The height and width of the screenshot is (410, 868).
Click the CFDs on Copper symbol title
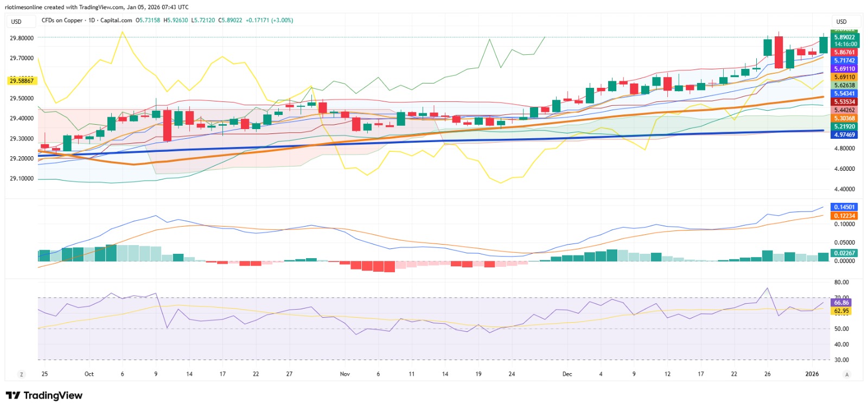[x=62, y=21]
